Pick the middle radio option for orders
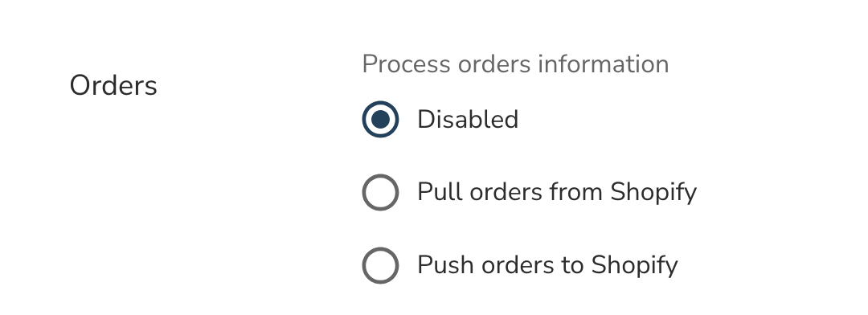Image resolution: width=868 pixels, height=315 pixels. (x=380, y=192)
